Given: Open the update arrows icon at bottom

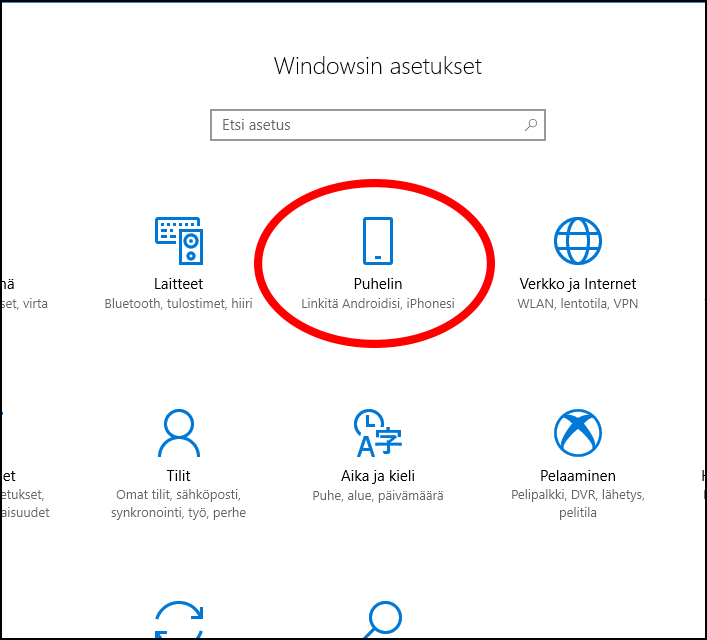Looking at the screenshot, I should click(x=179, y=619).
